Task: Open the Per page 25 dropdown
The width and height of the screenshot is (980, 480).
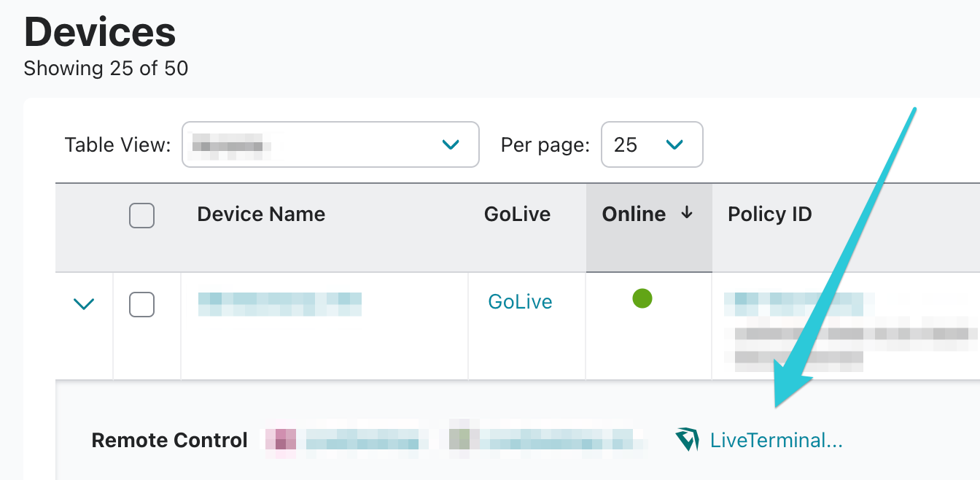Action: (652, 144)
